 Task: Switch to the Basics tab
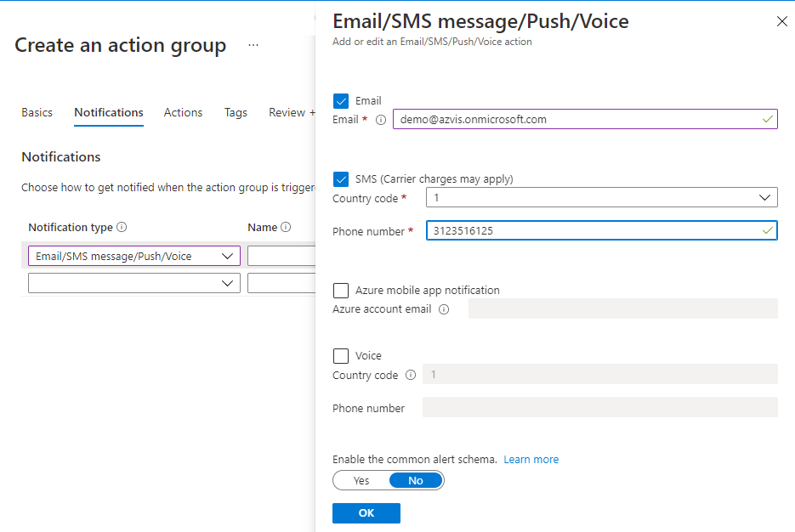[x=37, y=112]
